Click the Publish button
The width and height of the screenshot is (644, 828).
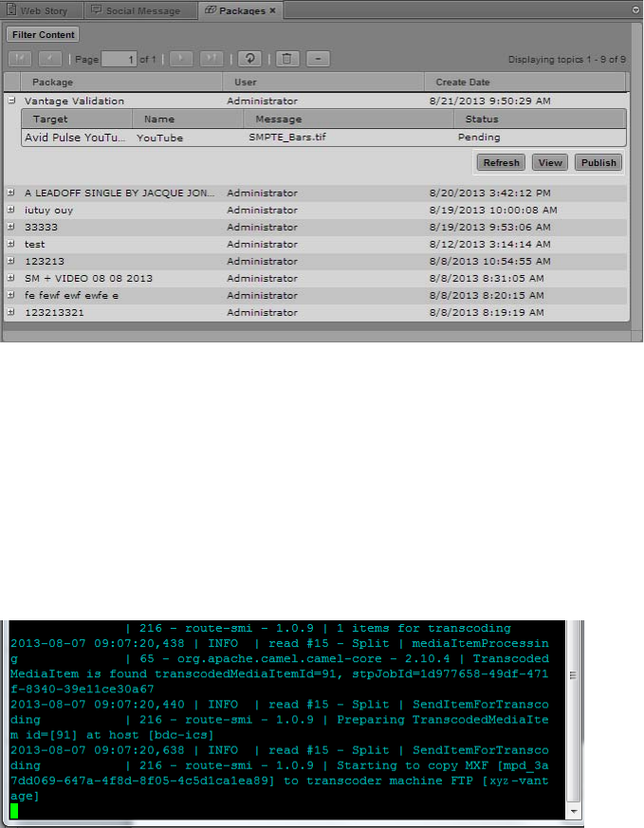click(598, 162)
